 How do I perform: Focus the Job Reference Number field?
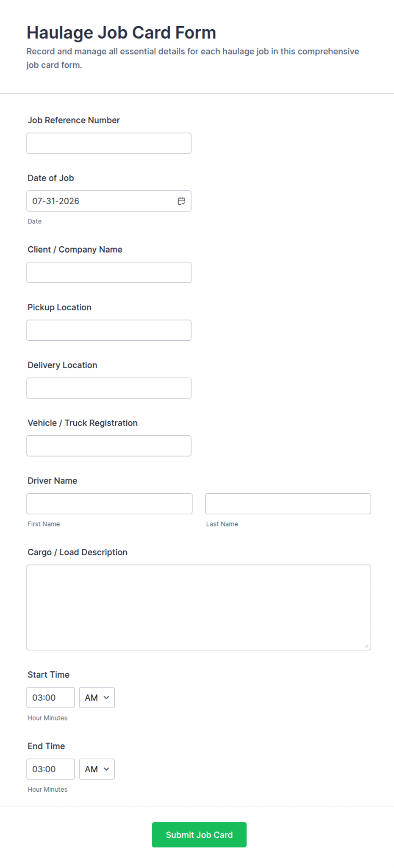coord(109,143)
